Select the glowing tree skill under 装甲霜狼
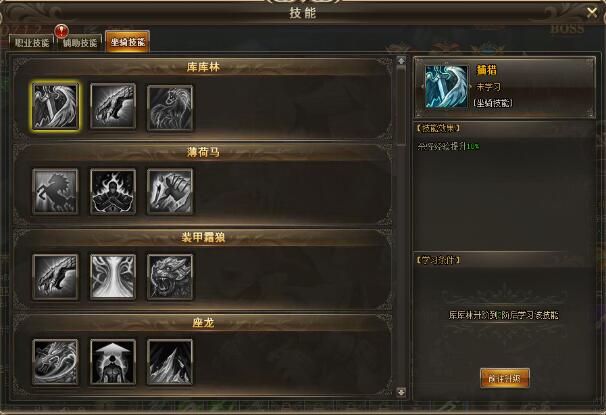The image size is (606, 415). pos(113,277)
